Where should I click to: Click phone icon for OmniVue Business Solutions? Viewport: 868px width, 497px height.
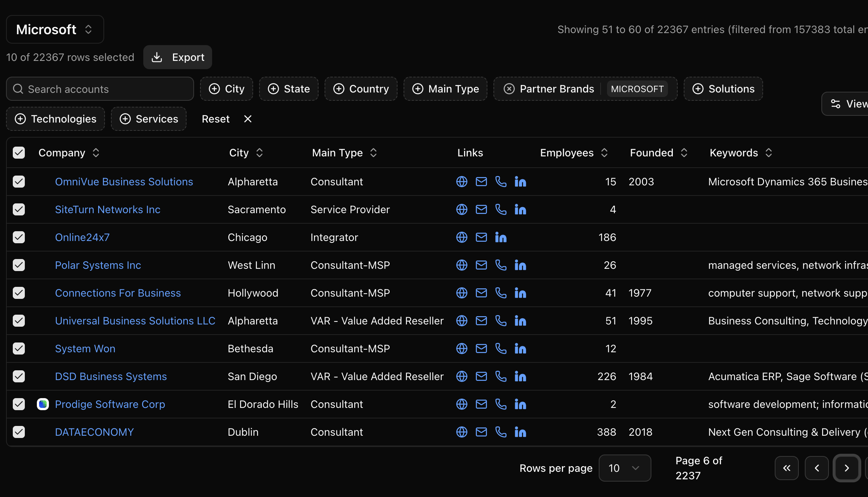point(501,182)
